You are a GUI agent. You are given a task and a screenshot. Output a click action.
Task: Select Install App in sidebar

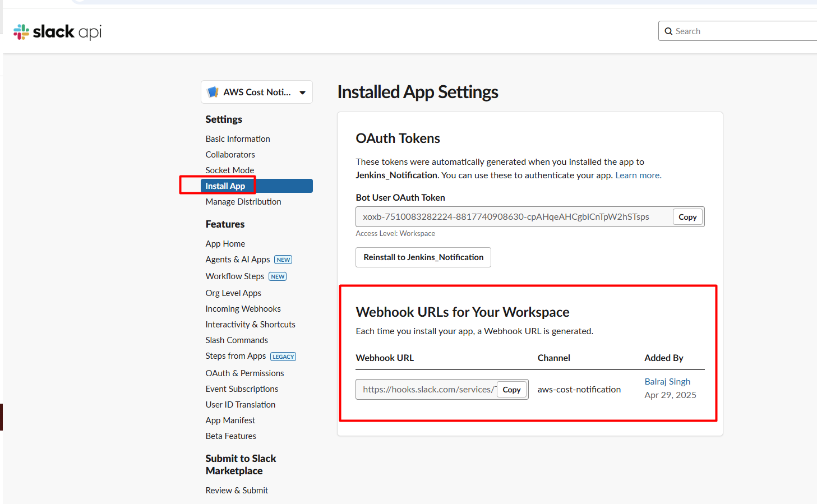click(257, 186)
